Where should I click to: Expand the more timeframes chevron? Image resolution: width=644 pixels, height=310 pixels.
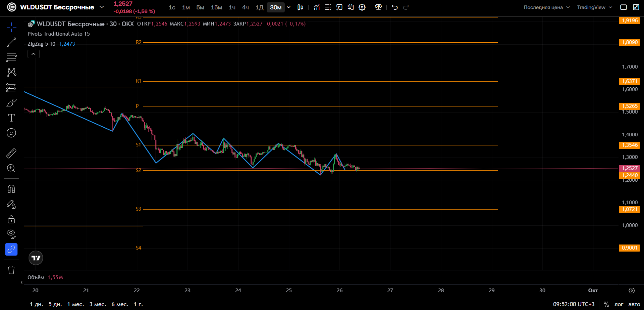coord(288,7)
